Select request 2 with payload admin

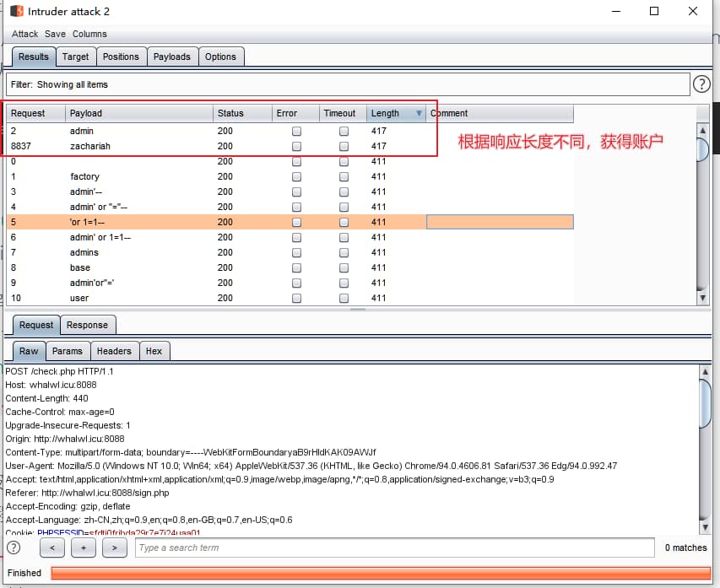click(290, 132)
